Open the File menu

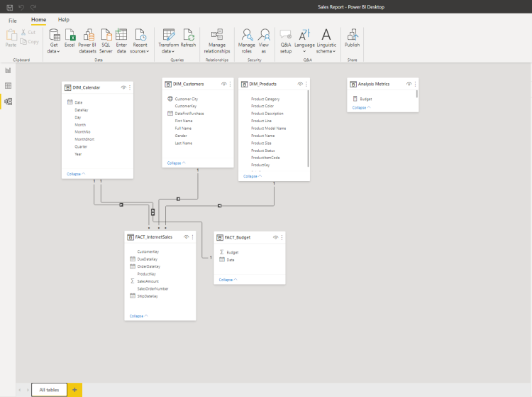pos(13,21)
